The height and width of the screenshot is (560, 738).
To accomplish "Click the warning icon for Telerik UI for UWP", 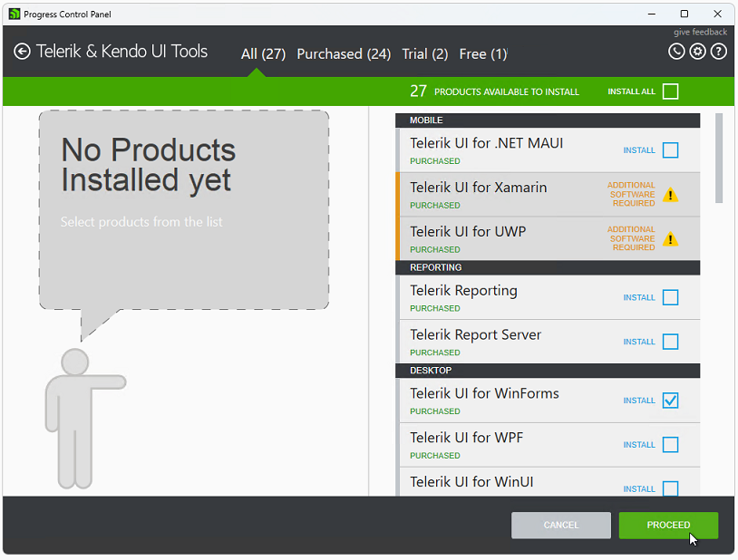I will tap(671, 238).
